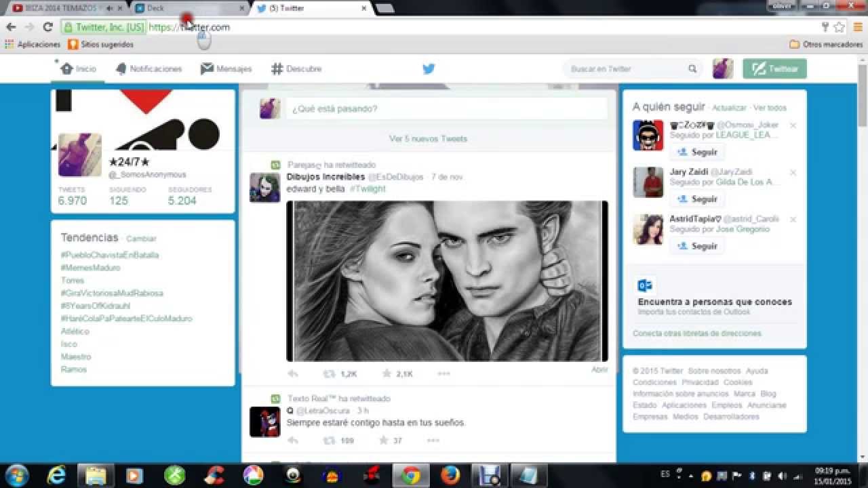Click the Windows Start button
The height and width of the screenshot is (488, 868).
(x=16, y=475)
